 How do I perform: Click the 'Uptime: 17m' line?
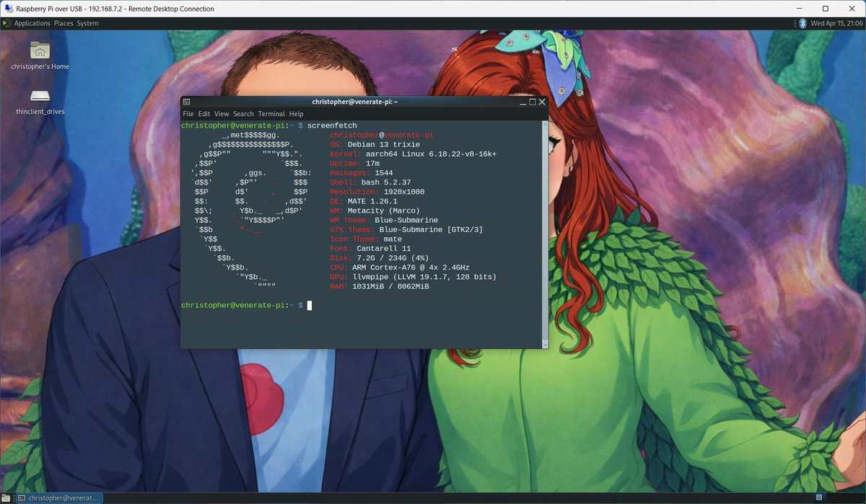click(x=354, y=164)
